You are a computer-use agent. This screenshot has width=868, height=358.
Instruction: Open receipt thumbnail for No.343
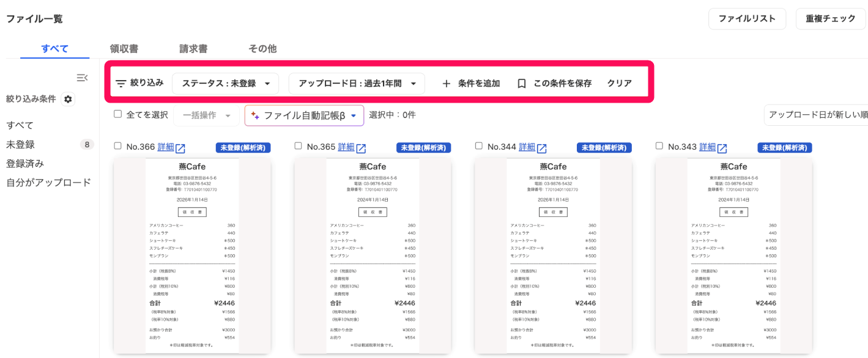[x=733, y=255]
